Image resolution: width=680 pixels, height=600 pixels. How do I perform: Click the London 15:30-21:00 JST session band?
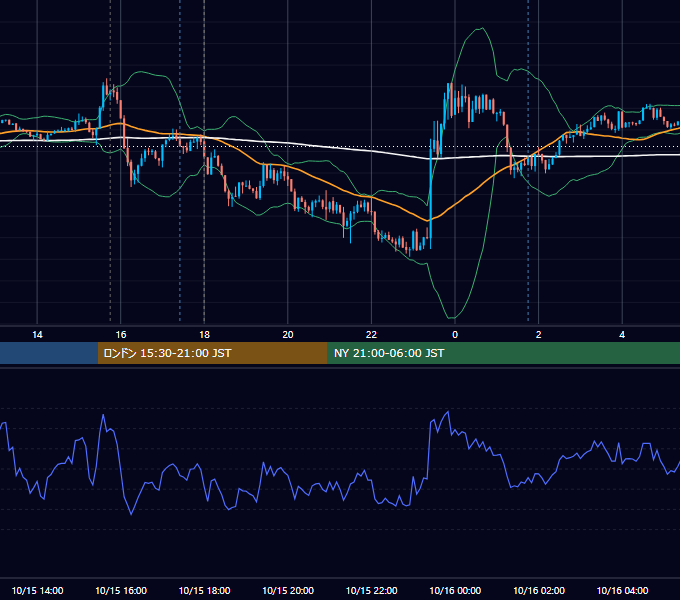pos(212,353)
